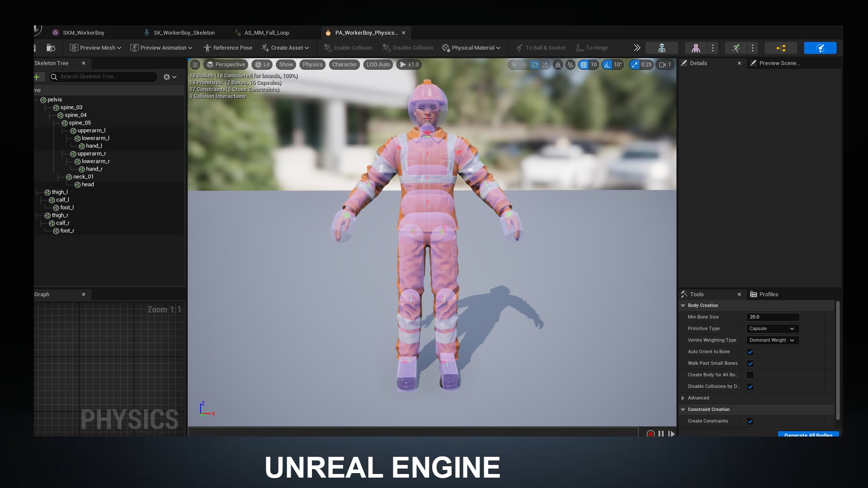Open the Preview Mesh dropdown

(95, 48)
